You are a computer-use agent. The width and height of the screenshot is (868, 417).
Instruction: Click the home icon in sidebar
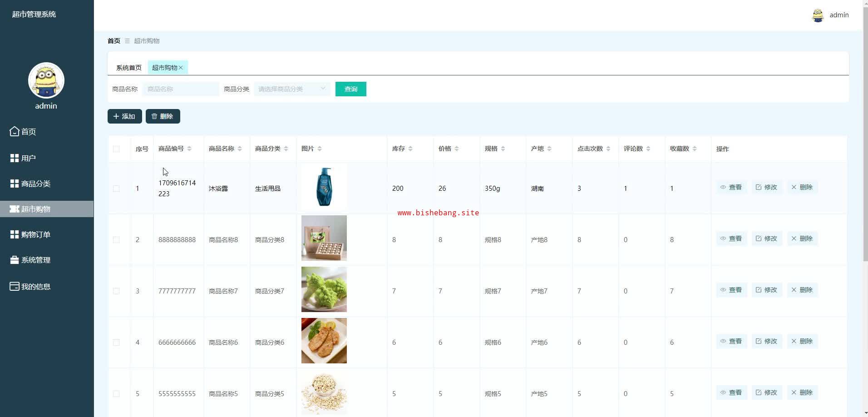(x=15, y=131)
